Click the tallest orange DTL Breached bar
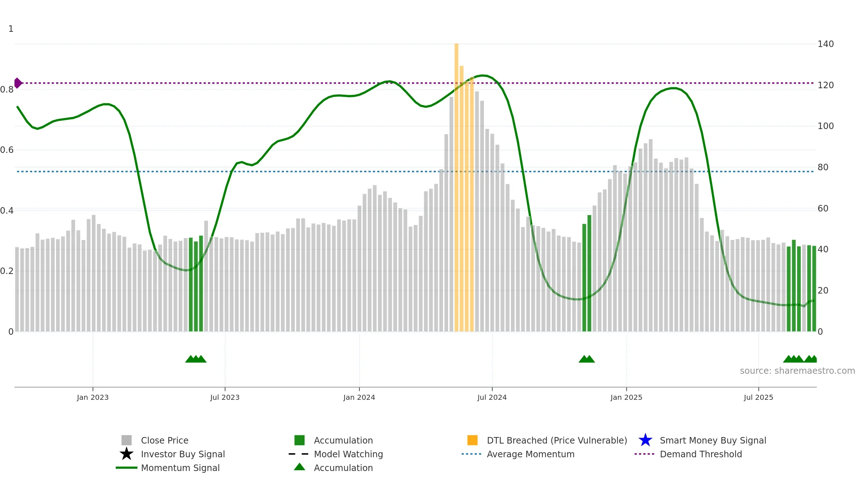Viewport: 868px width, 488px height. tap(456, 187)
